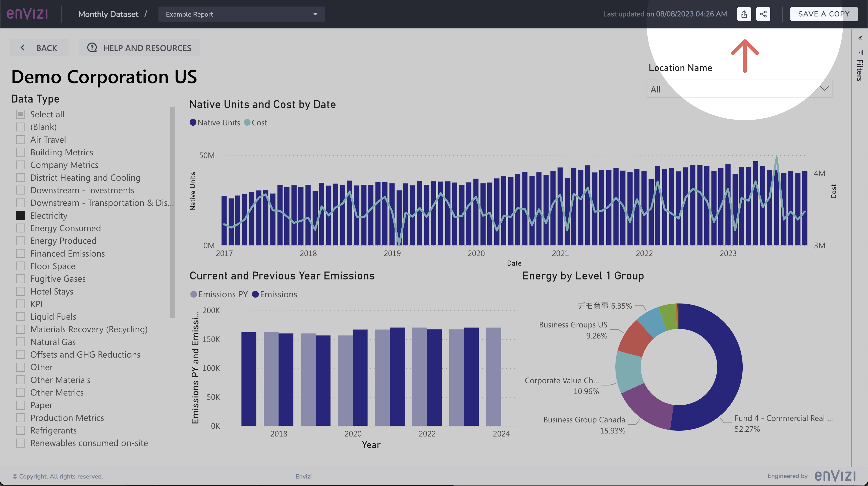Check the (Blank) data type
868x486 pixels.
[21, 127]
